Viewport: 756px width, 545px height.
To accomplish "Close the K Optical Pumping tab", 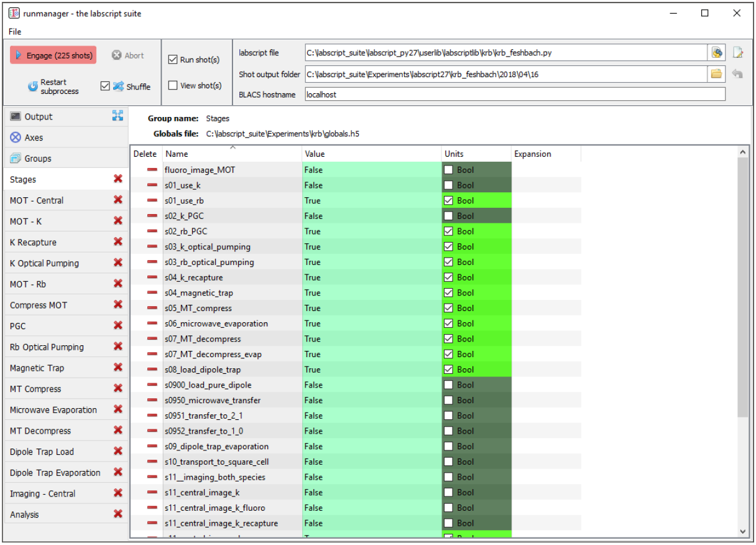I will click(x=118, y=263).
